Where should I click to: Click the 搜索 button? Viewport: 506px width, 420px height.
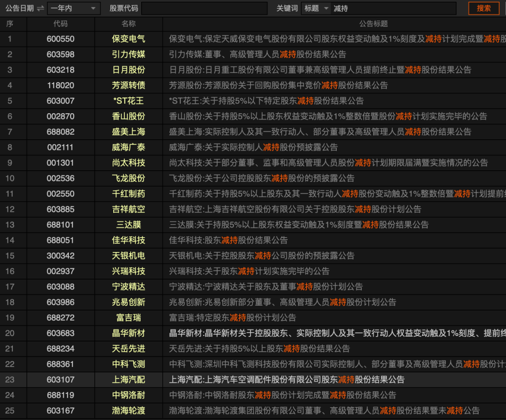(483, 8)
